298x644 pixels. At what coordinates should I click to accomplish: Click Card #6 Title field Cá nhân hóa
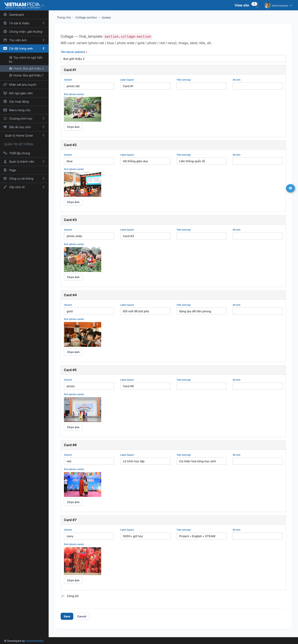(201, 461)
